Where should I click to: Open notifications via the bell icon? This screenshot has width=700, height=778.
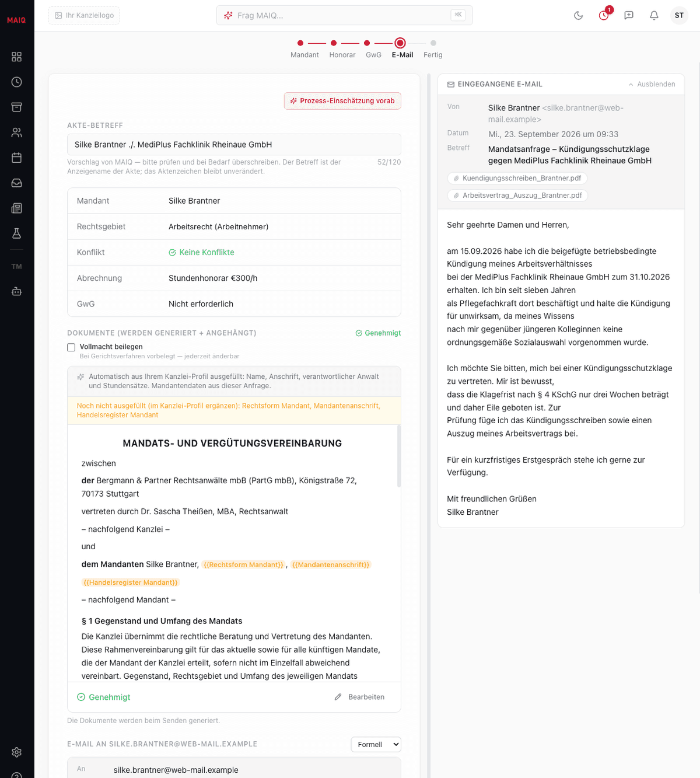654,16
